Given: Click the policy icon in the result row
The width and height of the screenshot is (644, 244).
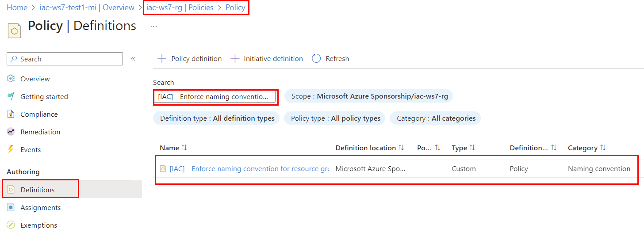Looking at the screenshot, I should tap(163, 168).
